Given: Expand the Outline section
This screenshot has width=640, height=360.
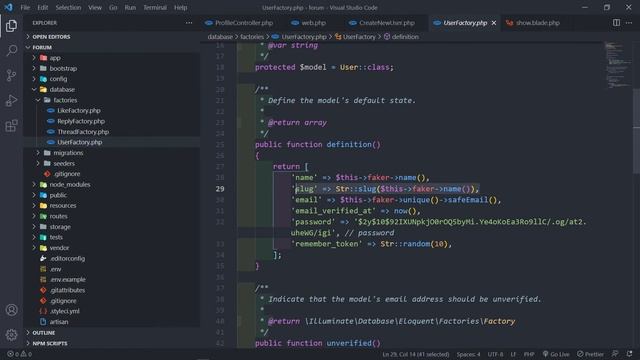Looking at the screenshot, I should coord(44,333).
